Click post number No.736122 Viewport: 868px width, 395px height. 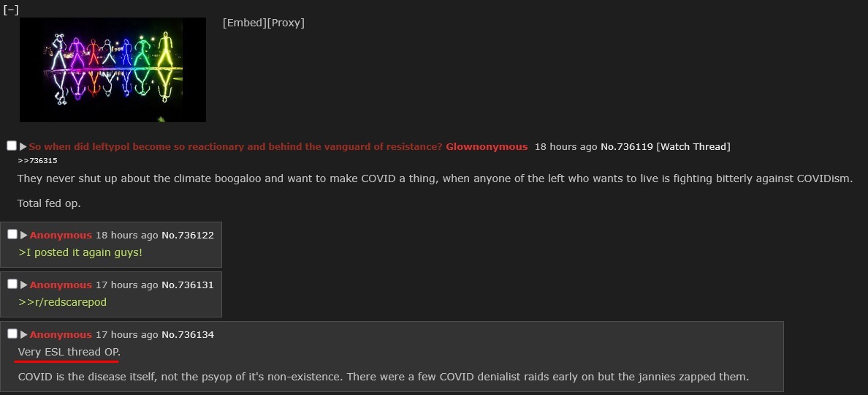coord(188,235)
